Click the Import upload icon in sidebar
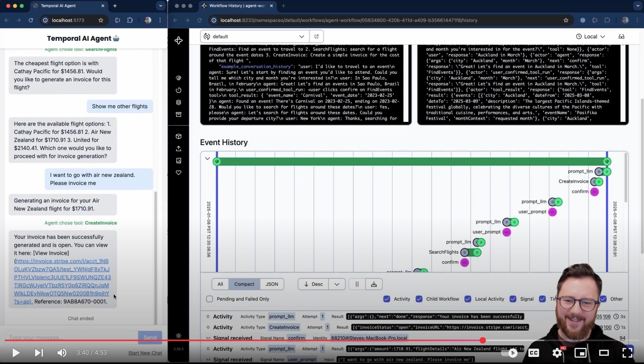This screenshot has height=364, width=644. (179, 149)
